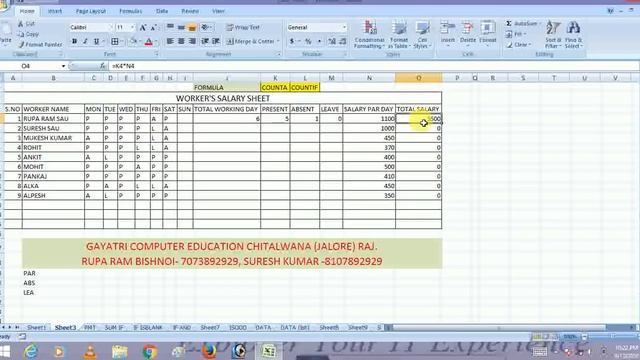Click the Insert Function fx icon
The width and height of the screenshot is (640, 360).
coord(103,66)
